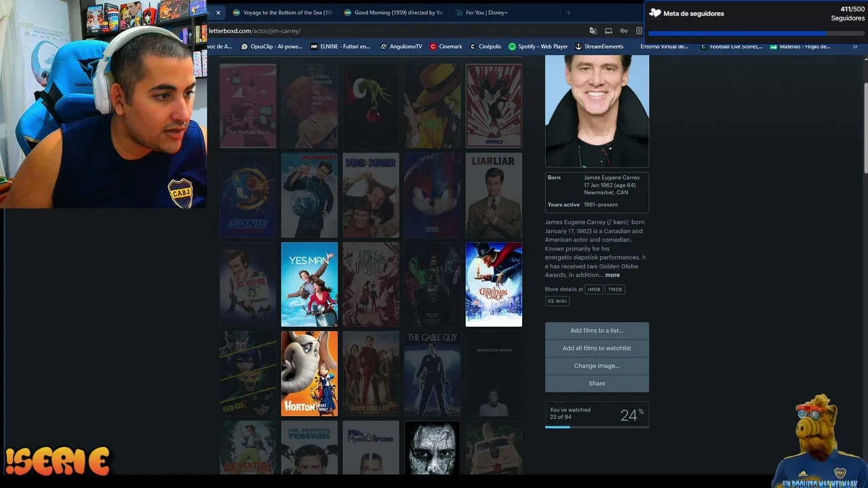The width and height of the screenshot is (868, 488).
Task: Click the 24% watched percentage
Action: pos(632,415)
